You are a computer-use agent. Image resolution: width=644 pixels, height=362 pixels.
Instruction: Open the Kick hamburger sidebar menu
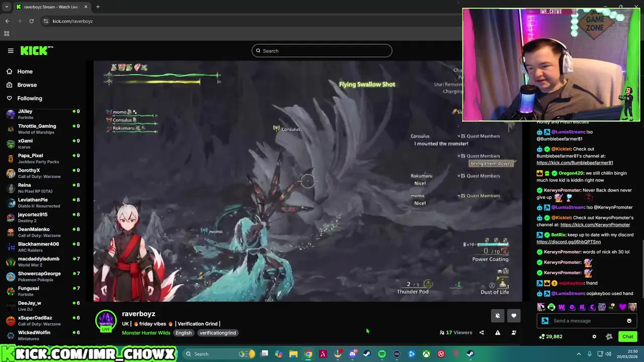11,51
